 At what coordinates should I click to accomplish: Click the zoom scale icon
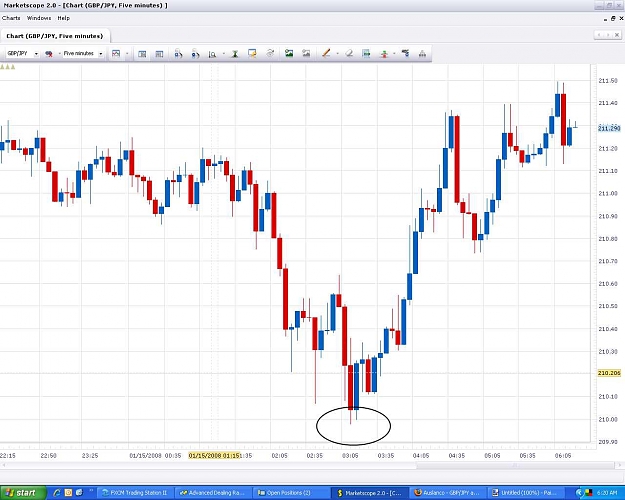click(x=212, y=54)
